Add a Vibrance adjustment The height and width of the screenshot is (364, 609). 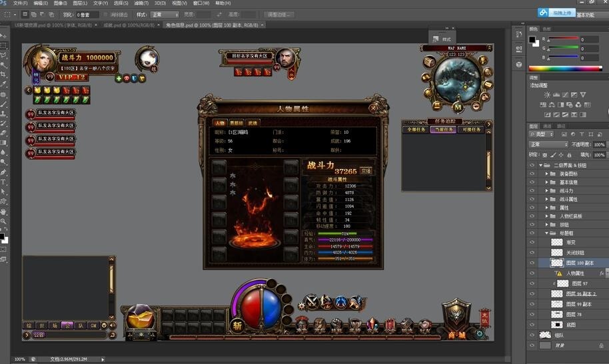pos(583,94)
